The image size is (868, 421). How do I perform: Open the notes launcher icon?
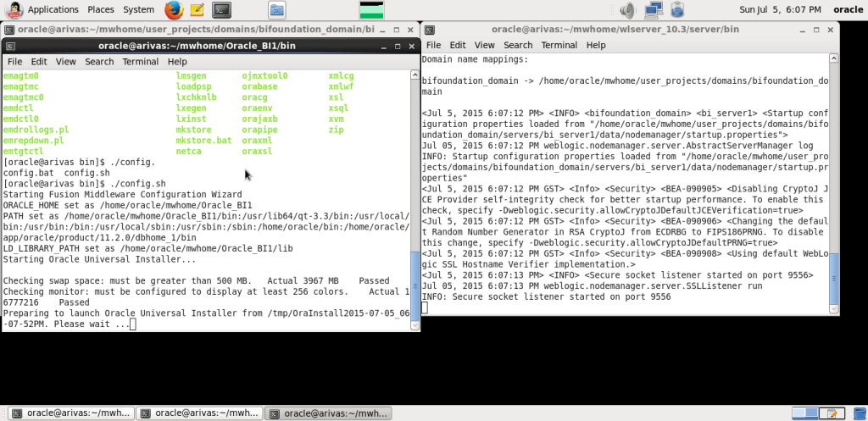pyautogui.click(x=197, y=9)
